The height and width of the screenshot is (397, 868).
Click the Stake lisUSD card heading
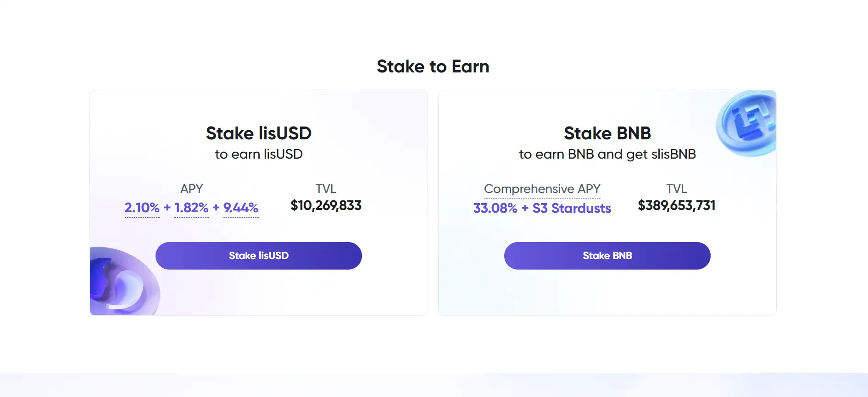259,133
